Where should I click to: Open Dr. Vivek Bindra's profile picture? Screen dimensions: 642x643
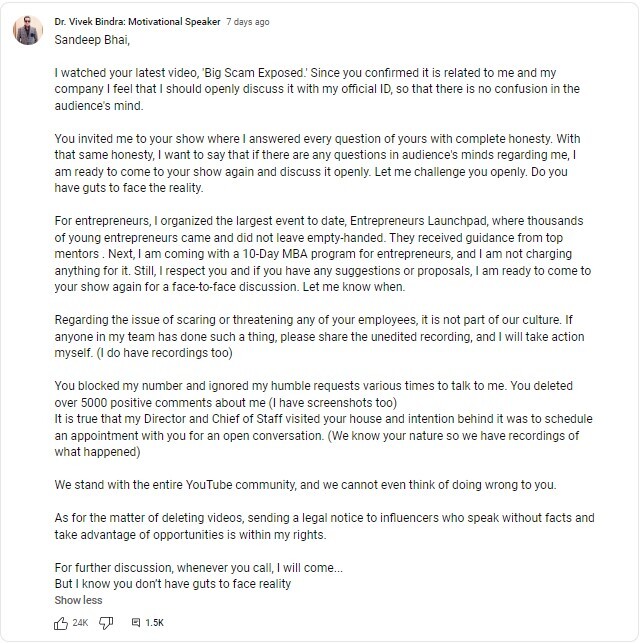pos(28,30)
